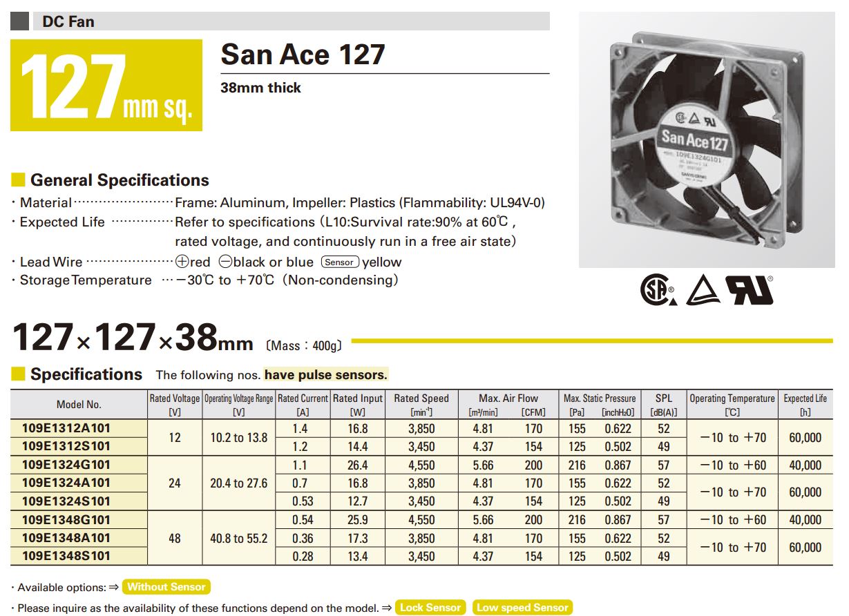Select model 109E1324A101
Screen dimensions: 849x616
point(66,483)
